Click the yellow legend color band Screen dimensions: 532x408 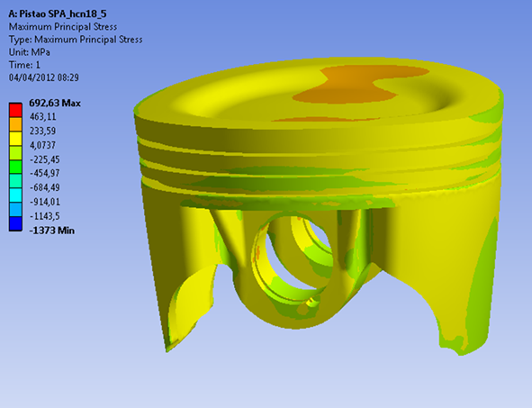point(15,139)
